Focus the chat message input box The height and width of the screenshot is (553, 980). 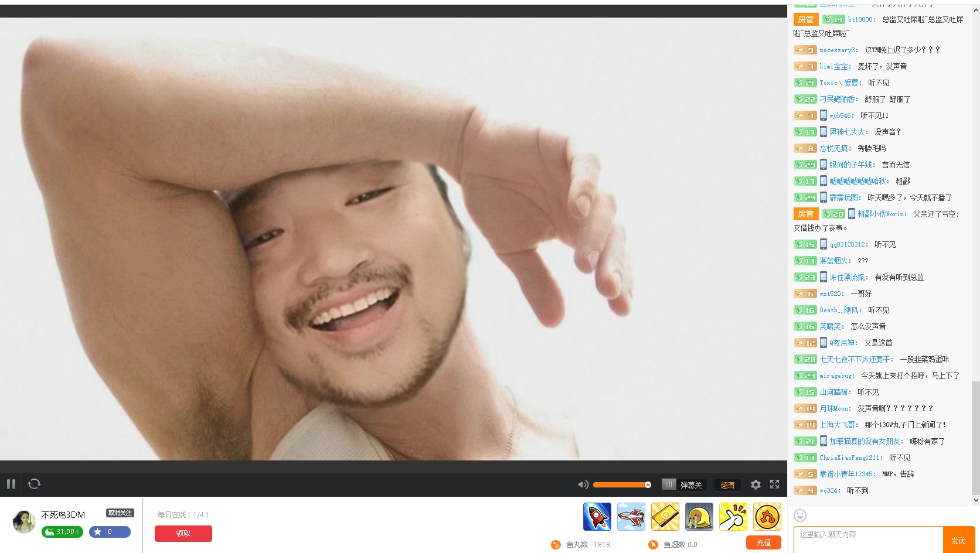coord(869,540)
